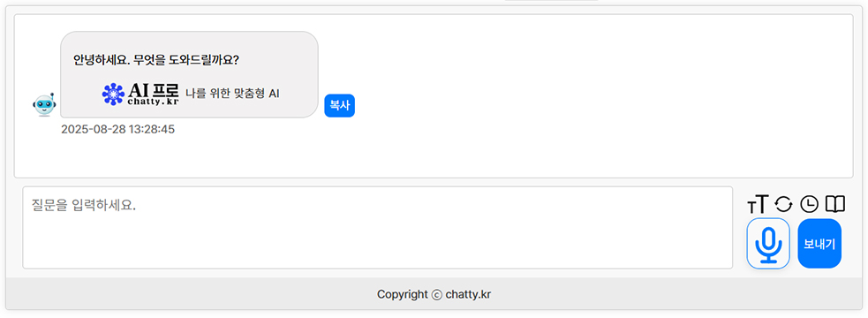The width and height of the screenshot is (868, 318).
Task: Click the blue AI 프로 snowflake logo
Action: 114,95
